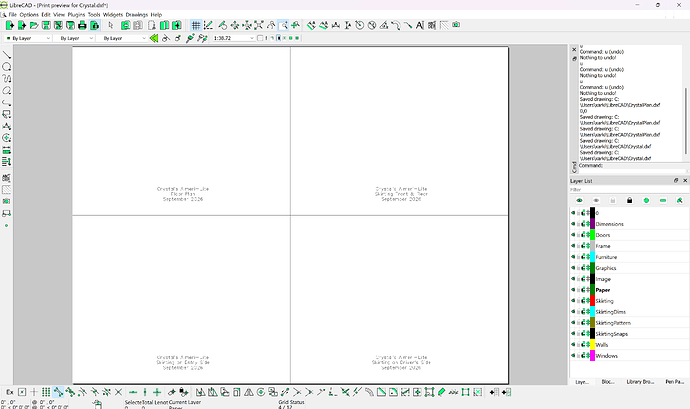Click the Save drawing icon
The image size is (690, 409).
coord(46,26)
